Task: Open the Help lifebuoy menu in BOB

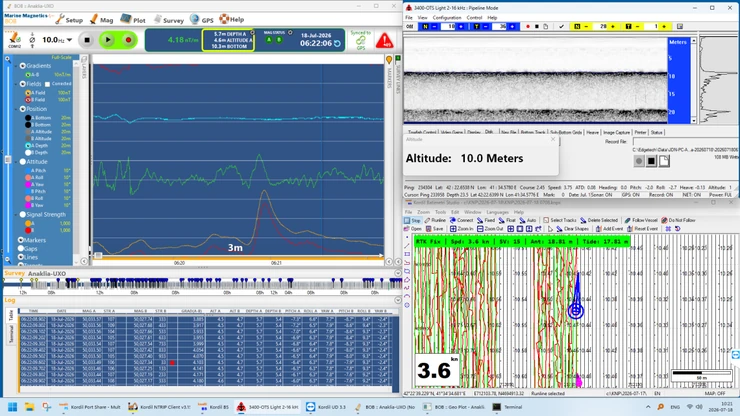Action: [x=231, y=19]
